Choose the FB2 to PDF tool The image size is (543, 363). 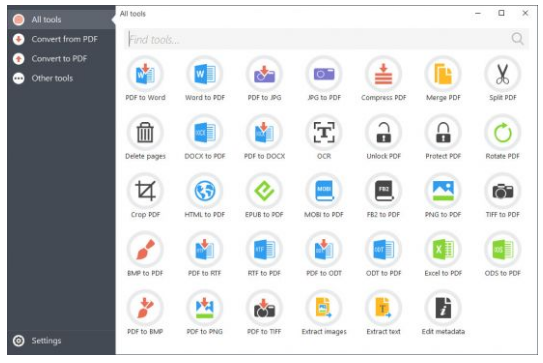(x=383, y=191)
